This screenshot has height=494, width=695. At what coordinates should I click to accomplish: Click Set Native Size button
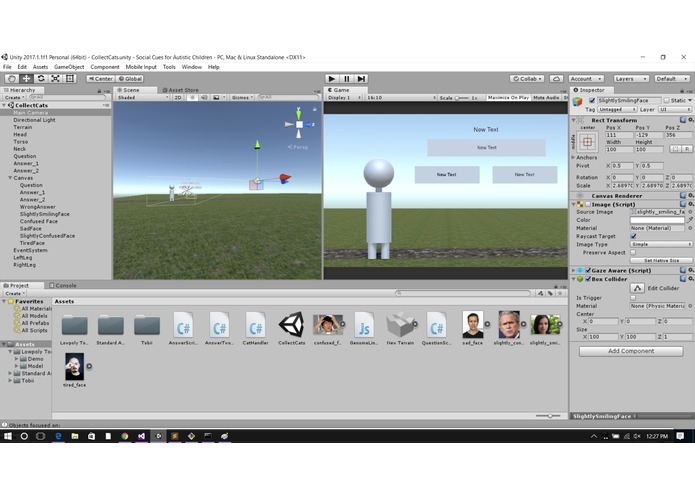tap(661, 261)
